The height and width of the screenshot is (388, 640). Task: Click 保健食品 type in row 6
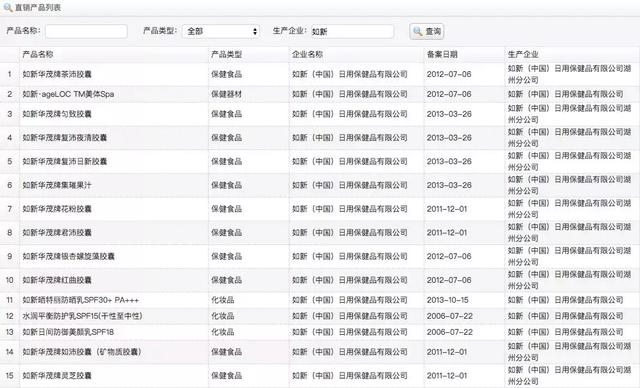pos(227,185)
